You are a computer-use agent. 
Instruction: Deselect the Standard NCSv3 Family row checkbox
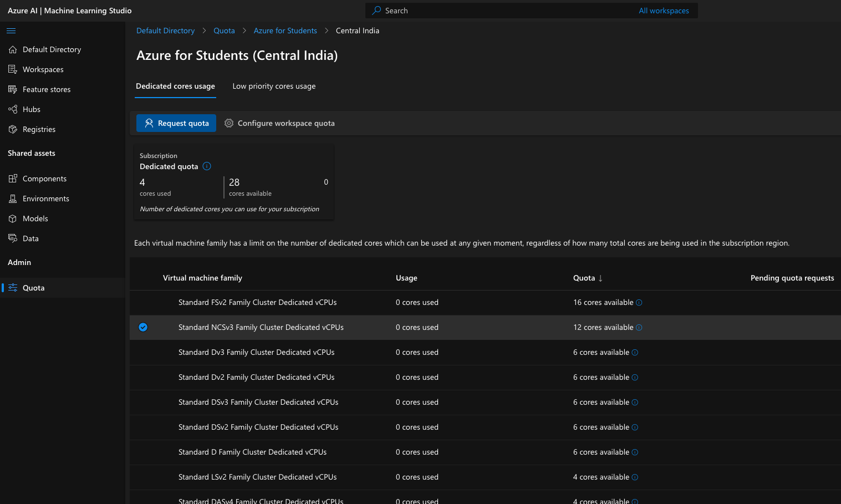(143, 327)
